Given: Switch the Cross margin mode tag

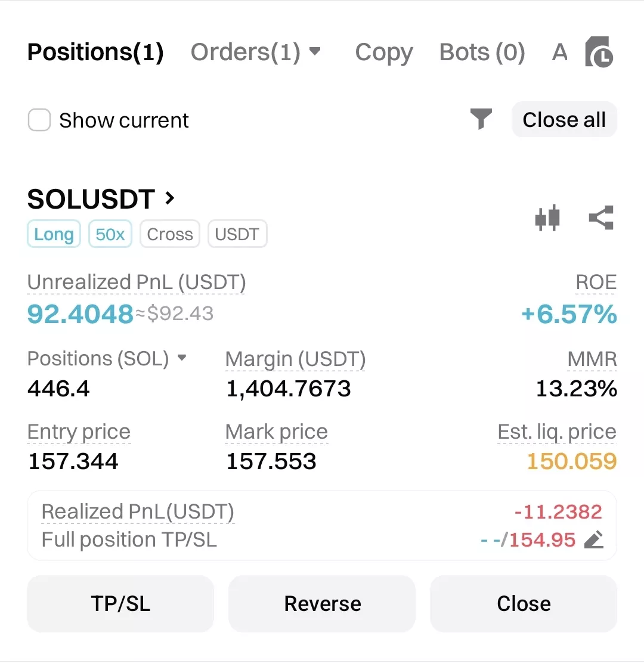Looking at the screenshot, I should [170, 234].
